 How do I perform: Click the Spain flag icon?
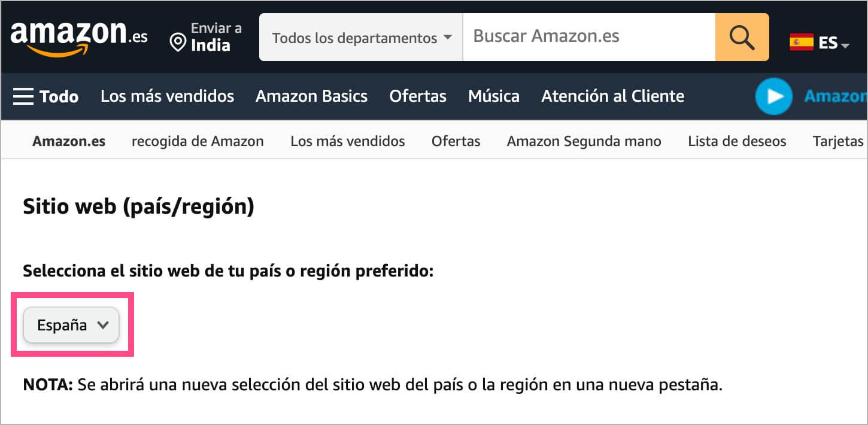pyautogui.click(x=801, y=42)
